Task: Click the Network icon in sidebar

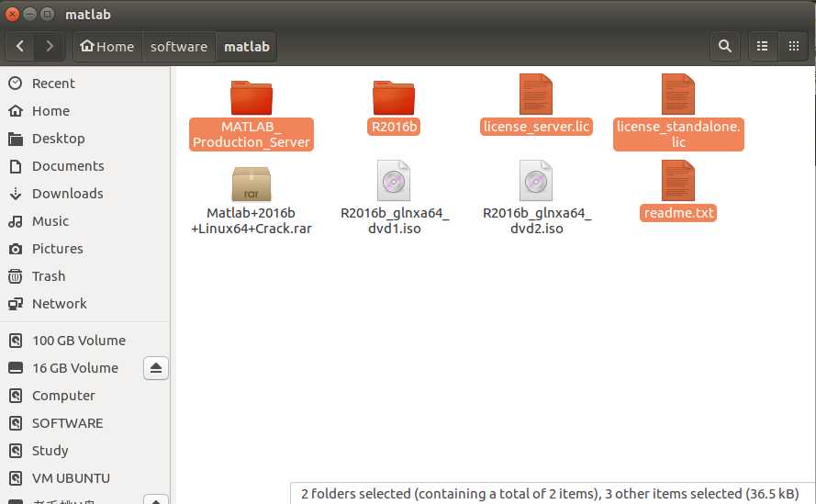Action: tap(16, 304)
